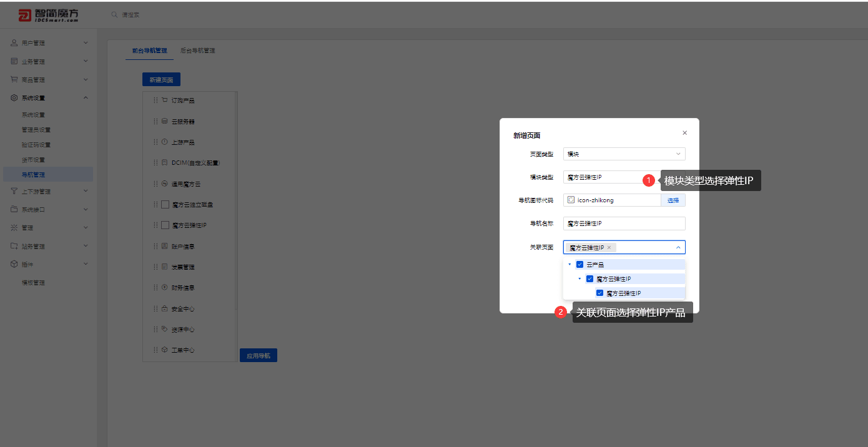Click the 系统接口 folder icon in sidebar

coord(14,209)
